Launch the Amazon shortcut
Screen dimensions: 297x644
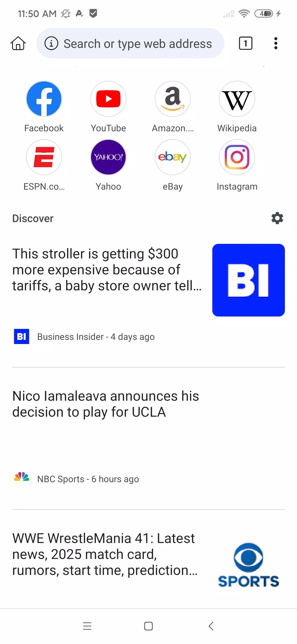173,99
